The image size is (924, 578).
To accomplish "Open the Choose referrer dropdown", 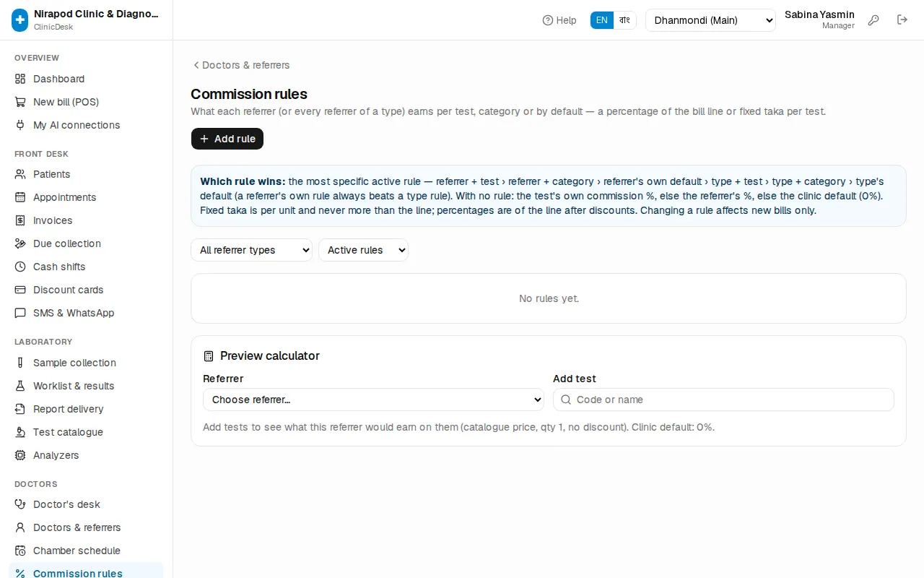I will pyautogui.click(x=373, y=400).
